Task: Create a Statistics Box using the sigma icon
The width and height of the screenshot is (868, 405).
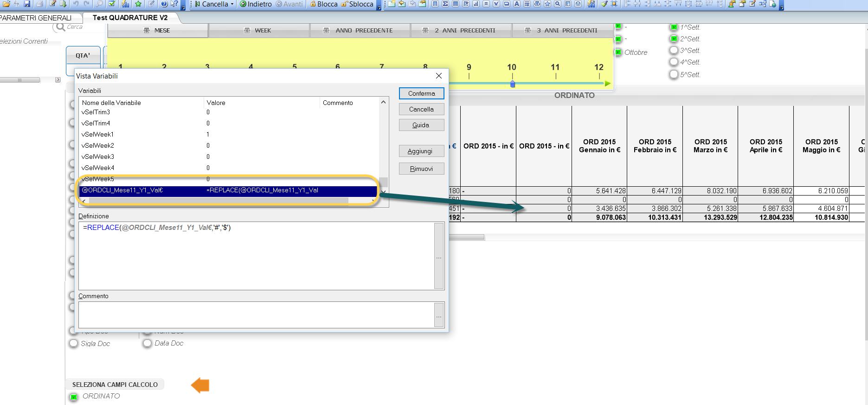Action: [x=445, y=4]
